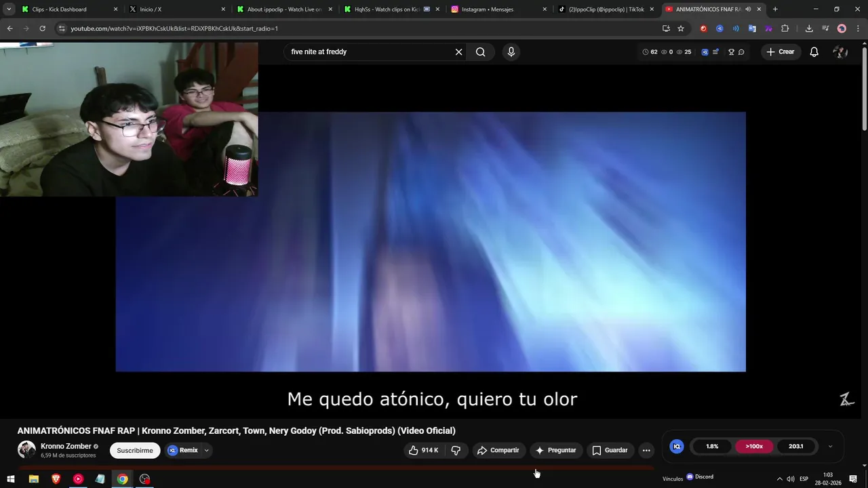This screenshot has width=868, height=488.
Task: Click Guardar save button
Action: point(610,450)
